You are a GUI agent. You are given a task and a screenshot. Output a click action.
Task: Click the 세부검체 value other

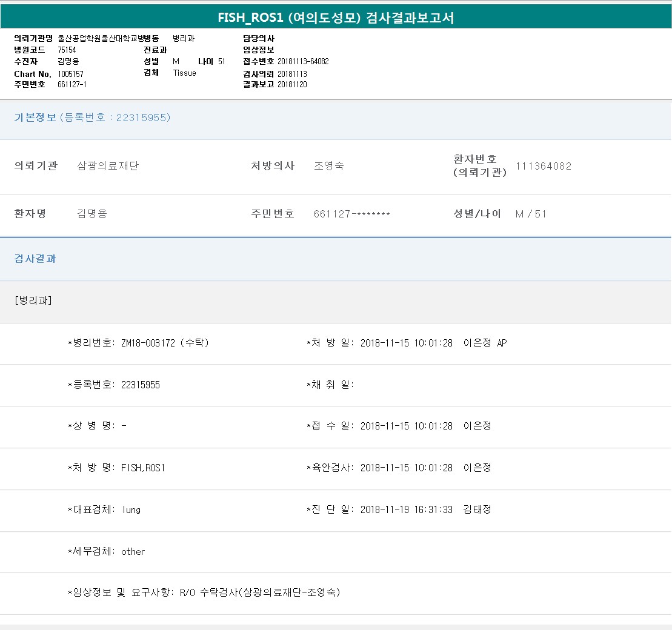[133, 551]
